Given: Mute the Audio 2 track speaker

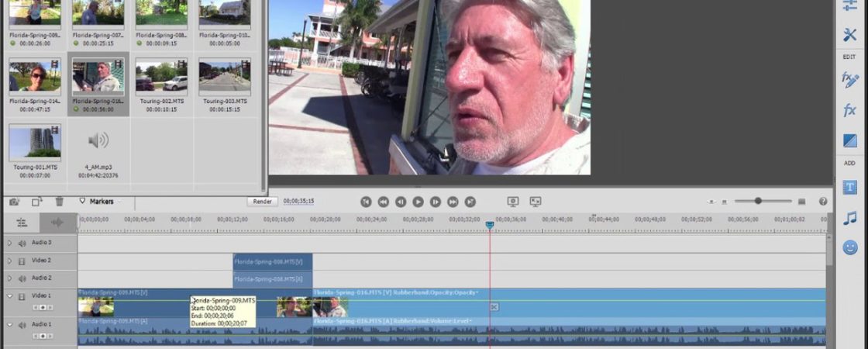Looking at the screenshot, I should pyautogui.click(x=22, y=278).
